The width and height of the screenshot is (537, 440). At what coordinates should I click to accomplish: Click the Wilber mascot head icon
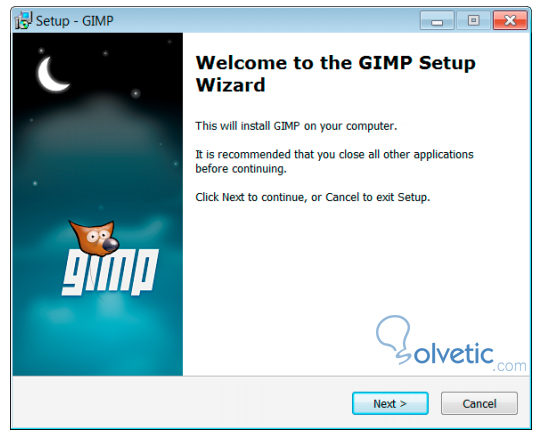[x=94, y=238]
